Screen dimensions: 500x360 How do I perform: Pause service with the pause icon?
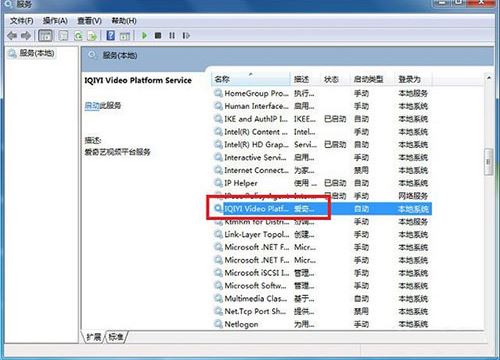click(172, 35)
